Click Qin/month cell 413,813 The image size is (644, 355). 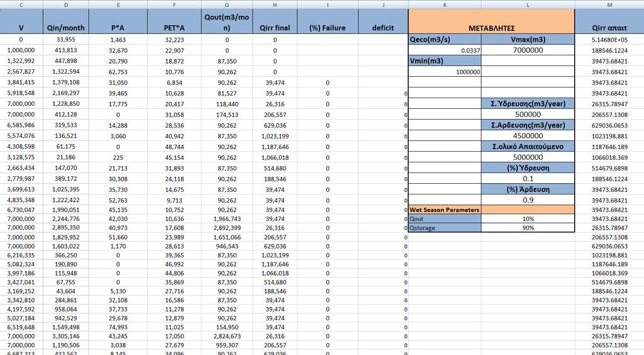65,50
